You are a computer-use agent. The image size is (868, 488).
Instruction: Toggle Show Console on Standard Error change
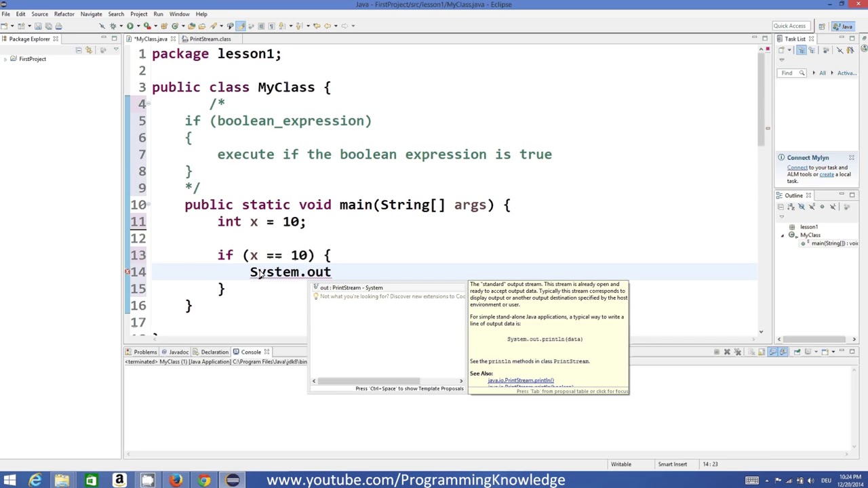(783, 352)
